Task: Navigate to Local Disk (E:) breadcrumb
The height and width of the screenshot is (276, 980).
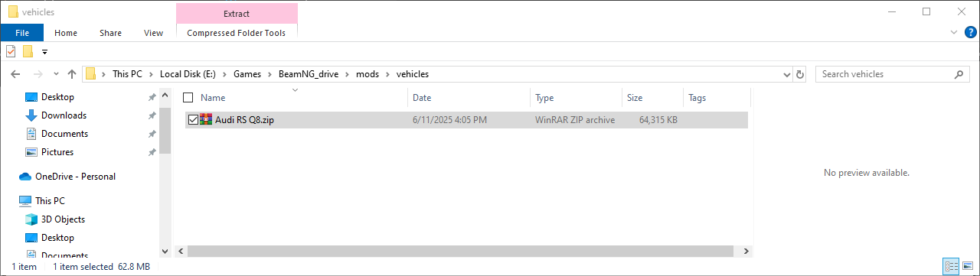Action: [188, 74]
